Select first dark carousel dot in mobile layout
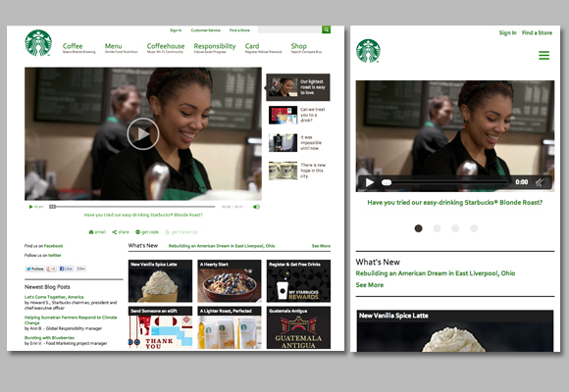 [418, 228]
